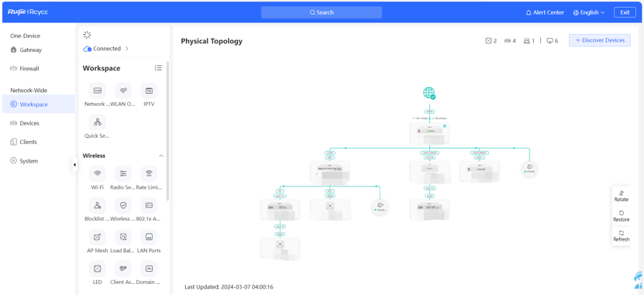Open the IPTV workspace icon
Viewport: 644px width, 298px height.
click(149, 91)
